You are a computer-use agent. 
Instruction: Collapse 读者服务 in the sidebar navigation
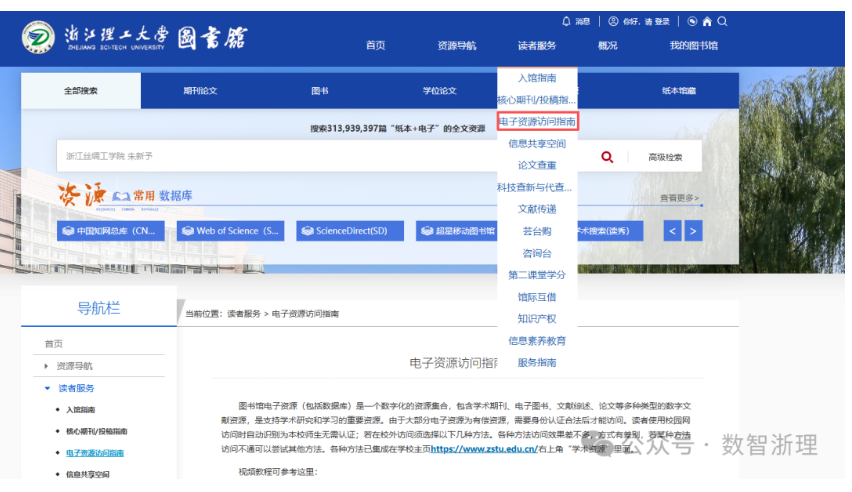click(47, 388)
